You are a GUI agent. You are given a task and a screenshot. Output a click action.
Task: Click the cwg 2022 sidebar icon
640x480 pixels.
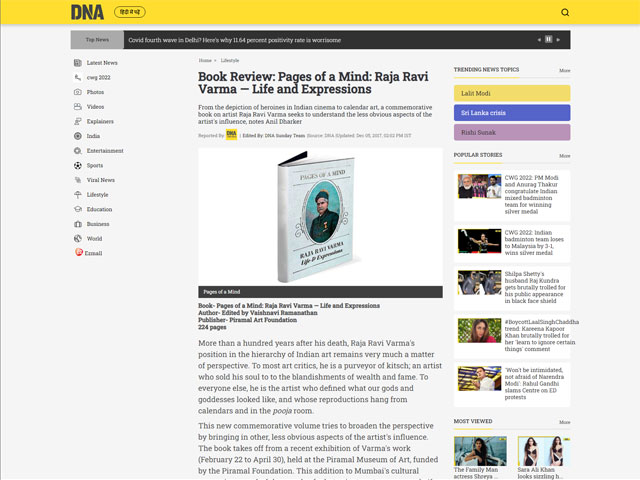click(x=78, y=78)
